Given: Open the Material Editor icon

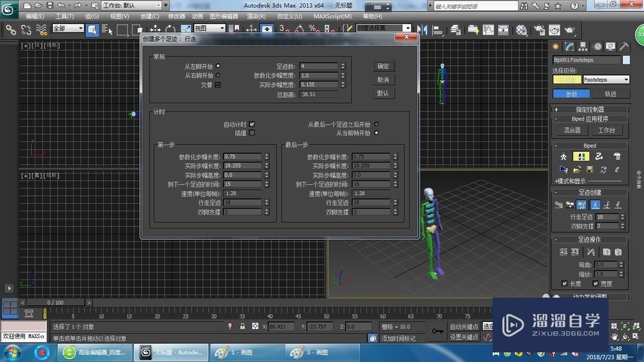Looking at the screenshot, I should tap(522, 30).
